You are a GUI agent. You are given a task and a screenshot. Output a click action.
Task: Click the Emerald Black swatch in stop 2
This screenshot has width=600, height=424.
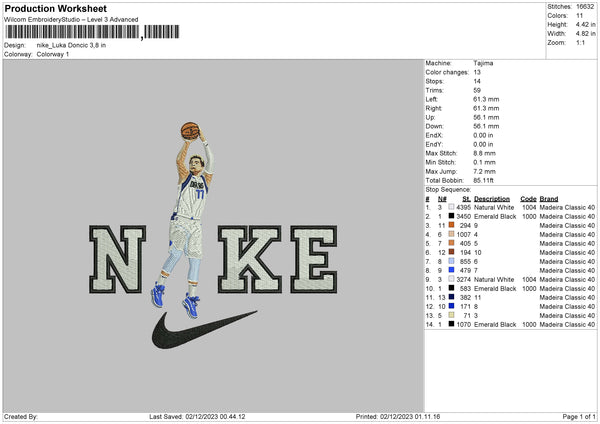point(452,216)
